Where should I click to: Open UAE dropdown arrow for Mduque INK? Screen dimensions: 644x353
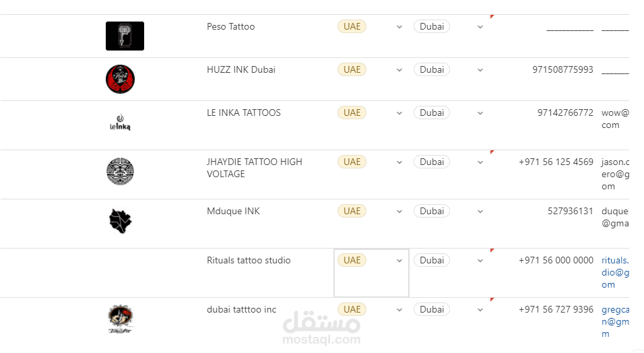click(399, 212)
